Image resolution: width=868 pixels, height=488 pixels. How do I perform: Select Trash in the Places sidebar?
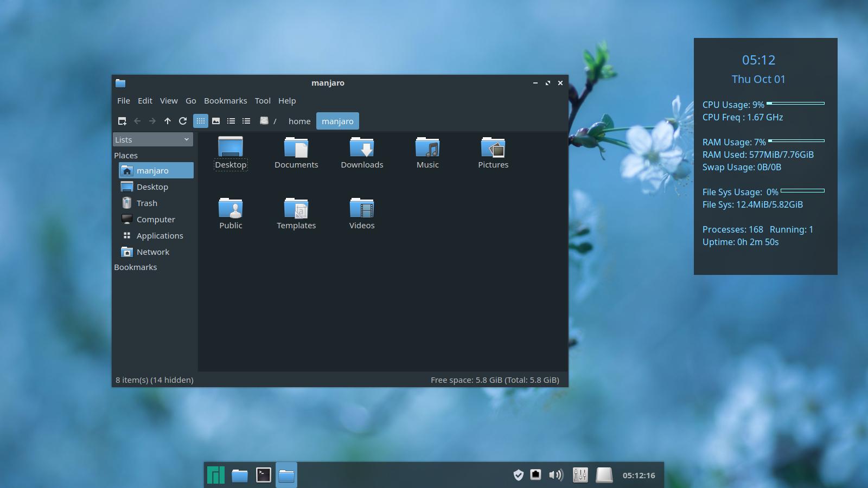pyautogui.click(x=146, y=203)
